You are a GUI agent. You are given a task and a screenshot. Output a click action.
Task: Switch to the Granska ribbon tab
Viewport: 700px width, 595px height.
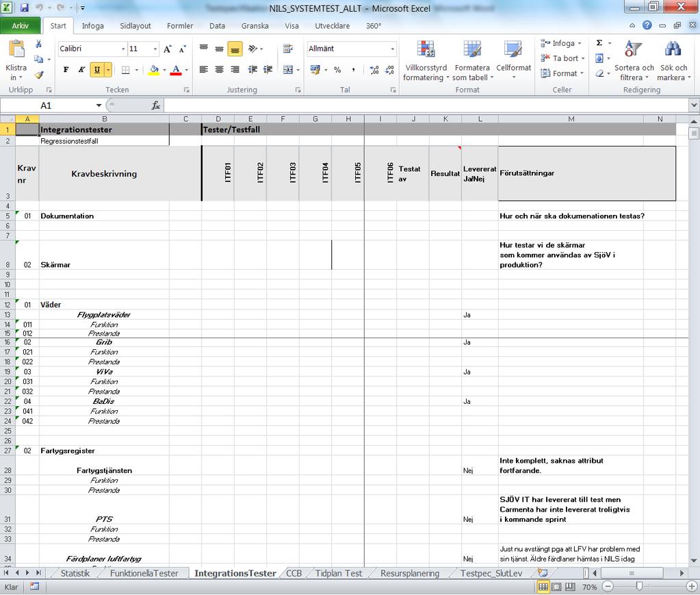(255, 26)
